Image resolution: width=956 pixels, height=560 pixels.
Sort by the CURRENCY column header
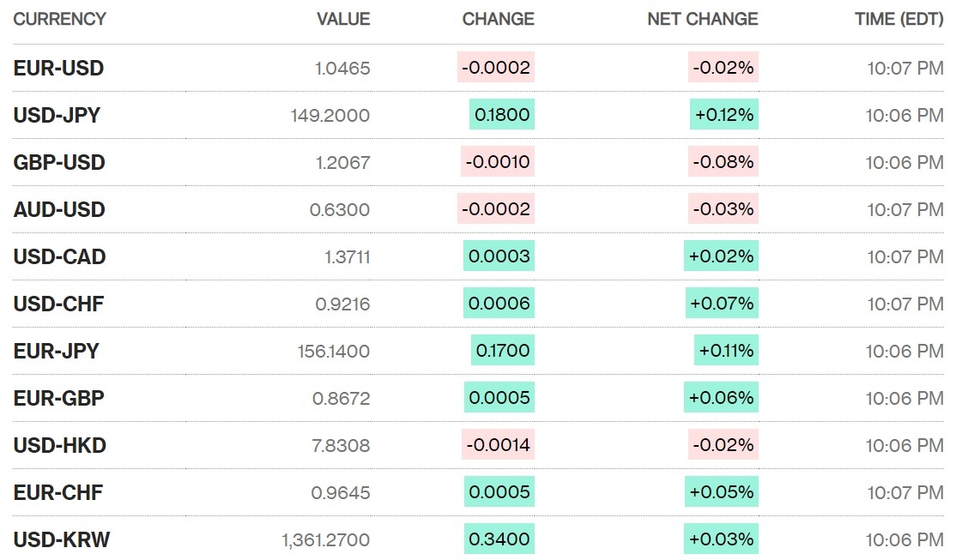tap(59, 19)
